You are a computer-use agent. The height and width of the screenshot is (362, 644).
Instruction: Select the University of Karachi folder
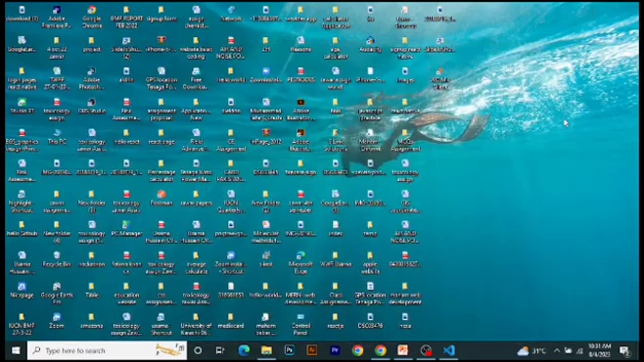coord(196,324)
